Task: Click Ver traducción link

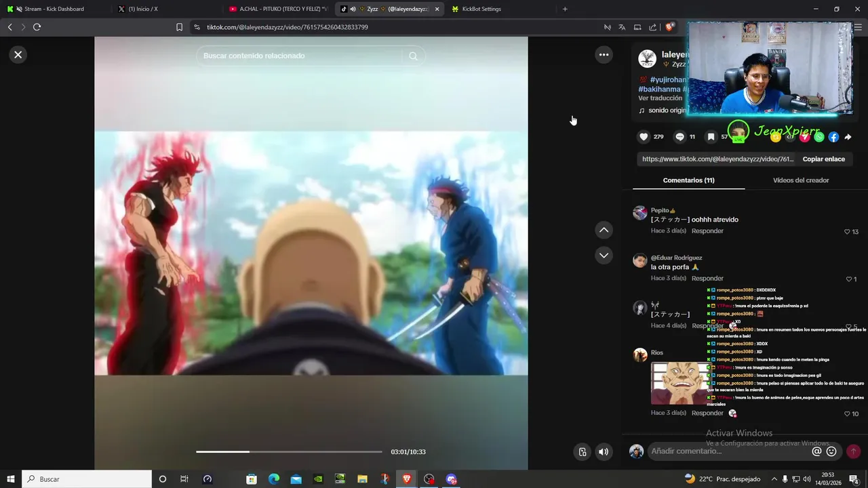Action: (x=660, y=98)
